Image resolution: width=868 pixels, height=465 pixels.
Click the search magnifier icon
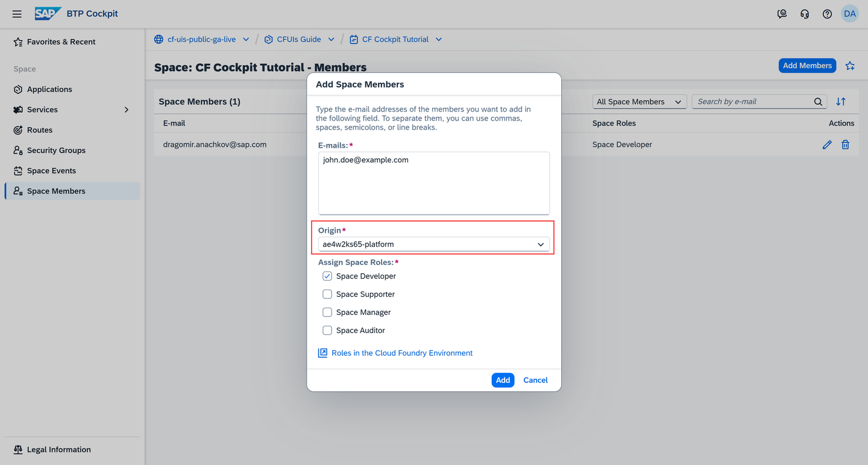[x=818, y=102]
